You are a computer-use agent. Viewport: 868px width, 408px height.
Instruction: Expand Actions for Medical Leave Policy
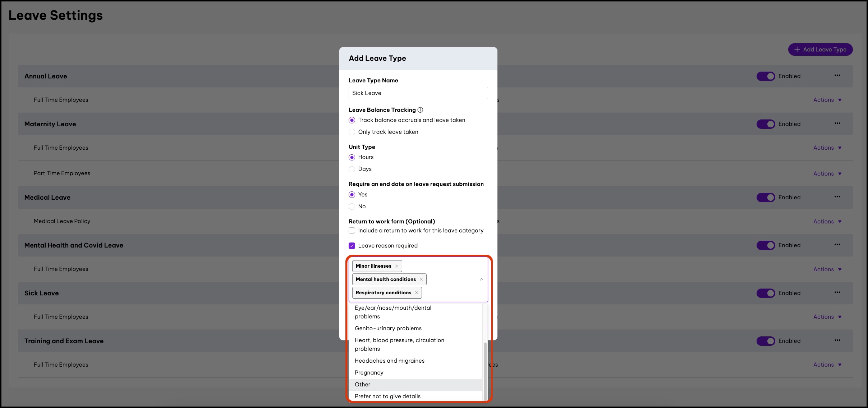[827, 222]
